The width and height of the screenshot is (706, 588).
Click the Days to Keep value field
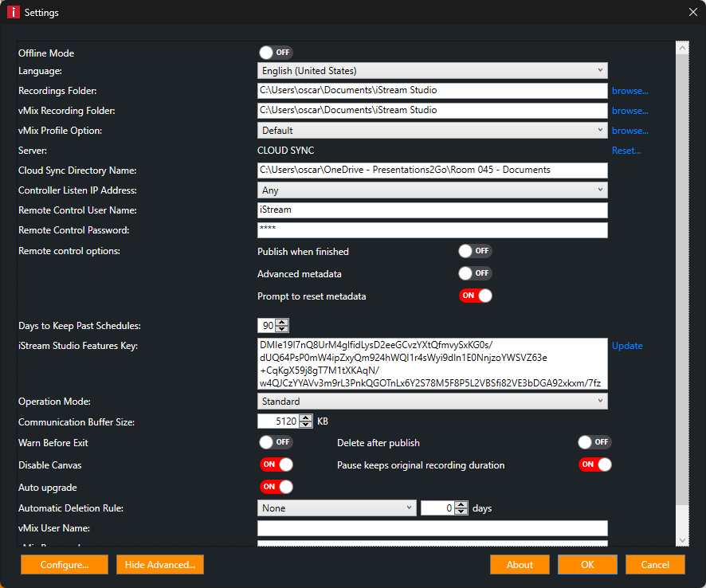(x=267, y=326)
